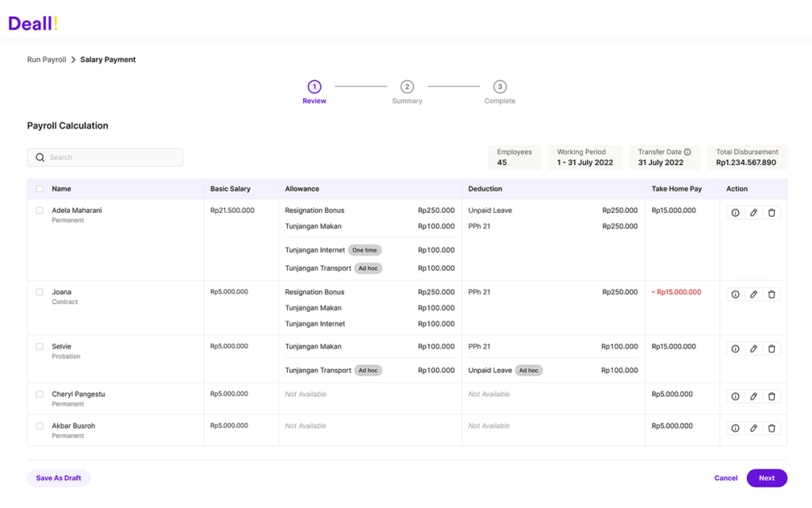The image size is (812, 508).
Task: Select Selvie's row checkbox
Action: click(x=39, y=346)
